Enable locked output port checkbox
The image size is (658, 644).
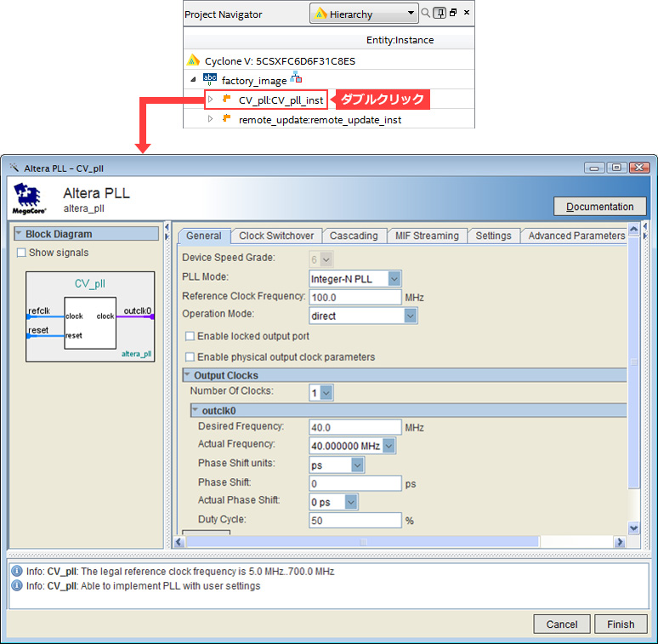pyautogui.click(x=190, y=336)
